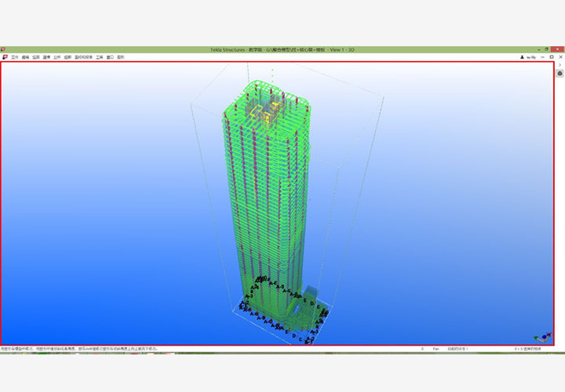Open the 工具 (Tools) menu
Viewport: 565px width, 392px height.
100,57
